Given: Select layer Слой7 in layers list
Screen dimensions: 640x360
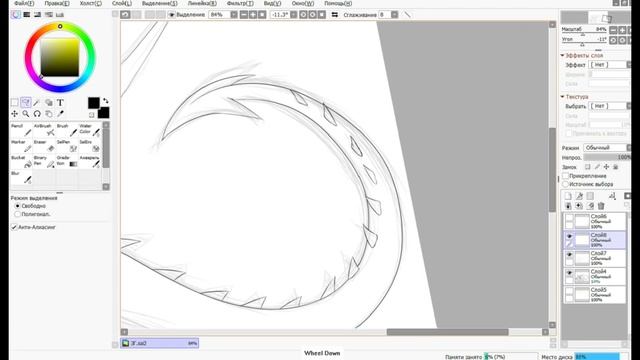Looking at the screenshot, I should tap(595, 258).
